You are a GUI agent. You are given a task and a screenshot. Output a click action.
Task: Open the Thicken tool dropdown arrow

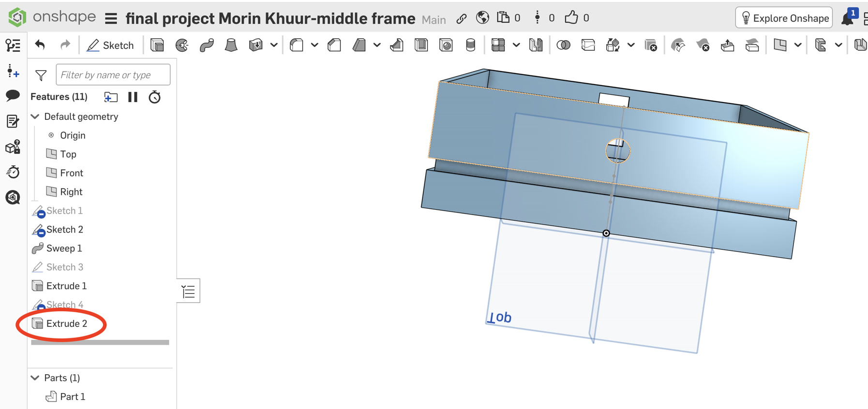pos(274,45)
